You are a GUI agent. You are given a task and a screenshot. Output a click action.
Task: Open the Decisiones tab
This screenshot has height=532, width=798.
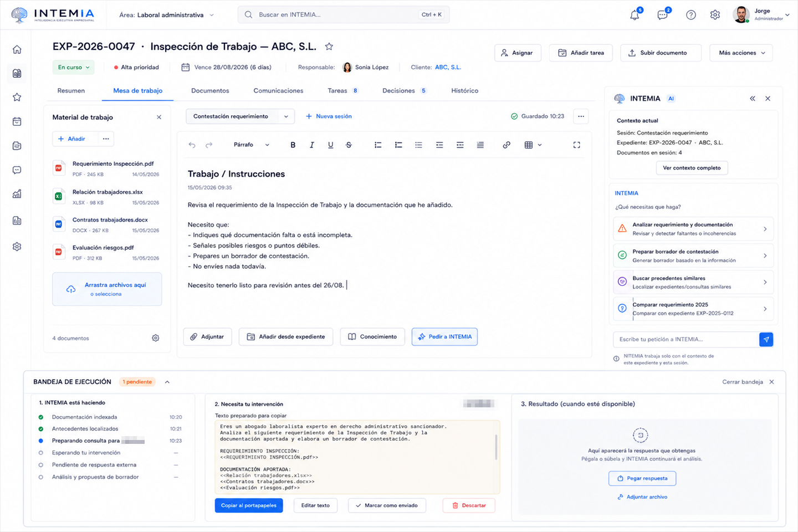coord(405,91)
